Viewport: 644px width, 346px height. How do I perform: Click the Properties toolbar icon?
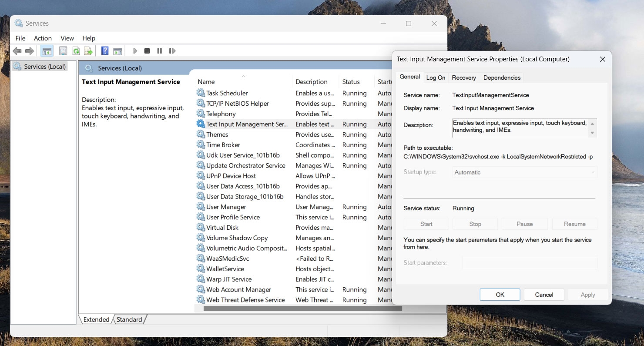[63, 51]
